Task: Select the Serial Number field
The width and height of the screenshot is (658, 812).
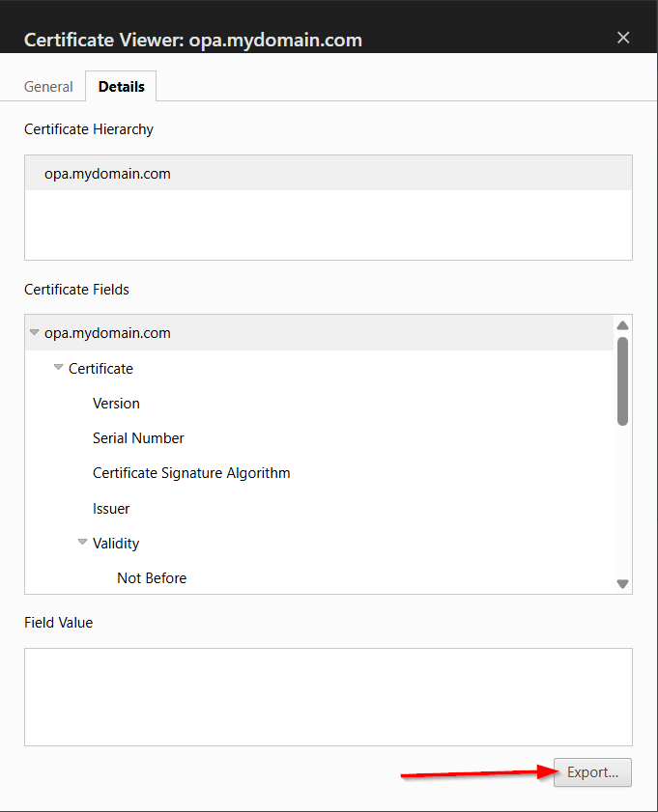Action: pyautogui.click(x=138, y=437)
